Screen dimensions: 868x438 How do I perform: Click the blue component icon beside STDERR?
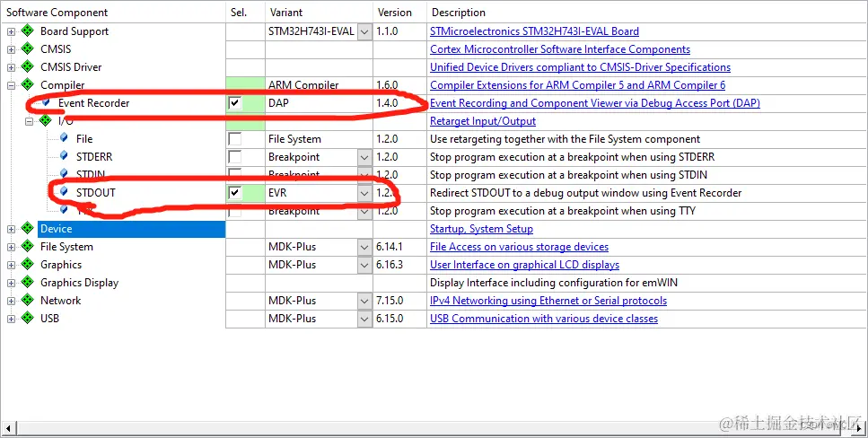click(65, 156)
